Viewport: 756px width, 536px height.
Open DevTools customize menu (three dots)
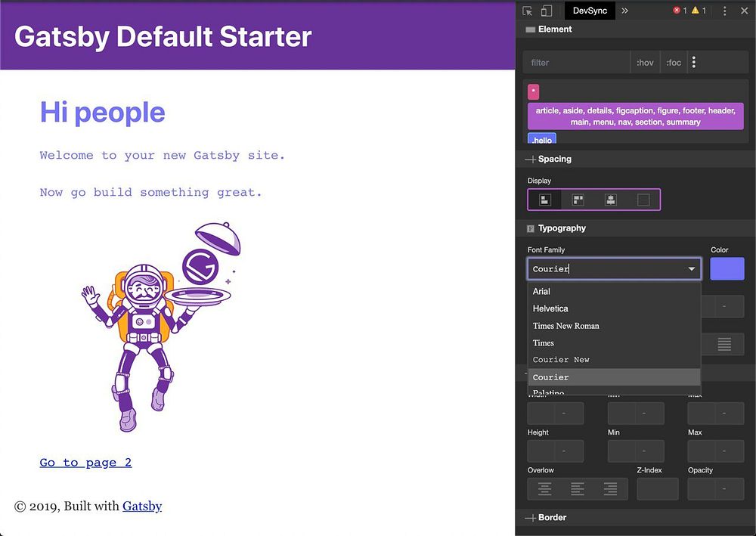[725, 11]
